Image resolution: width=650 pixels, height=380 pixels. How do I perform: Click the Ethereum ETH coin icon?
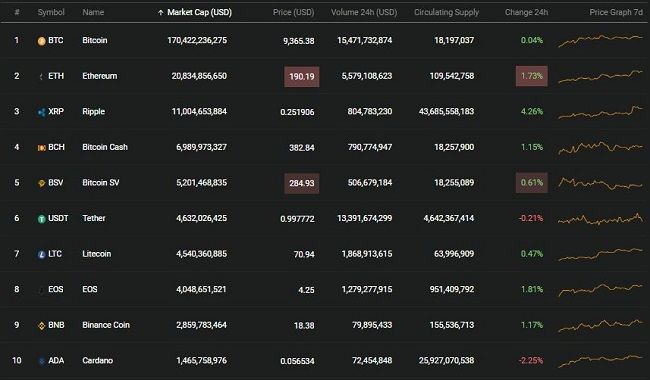point(41,76)
